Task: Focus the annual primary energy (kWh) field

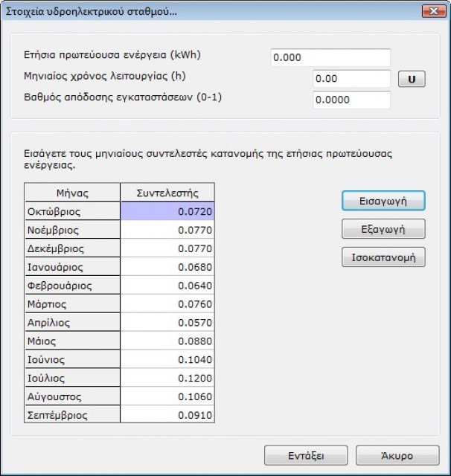Action: pyautogui.click(x=330, y=58)
